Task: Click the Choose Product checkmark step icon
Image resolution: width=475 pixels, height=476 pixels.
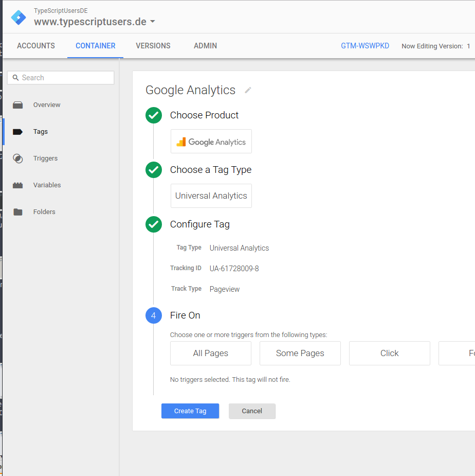Action: tap(154, 115)
